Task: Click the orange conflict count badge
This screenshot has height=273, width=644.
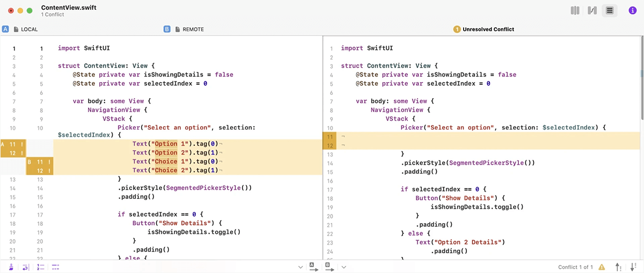Action: 457,29
